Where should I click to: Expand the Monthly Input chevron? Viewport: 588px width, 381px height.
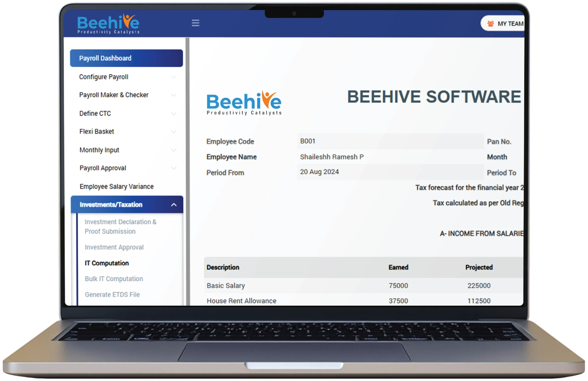[x=174, y=150]
